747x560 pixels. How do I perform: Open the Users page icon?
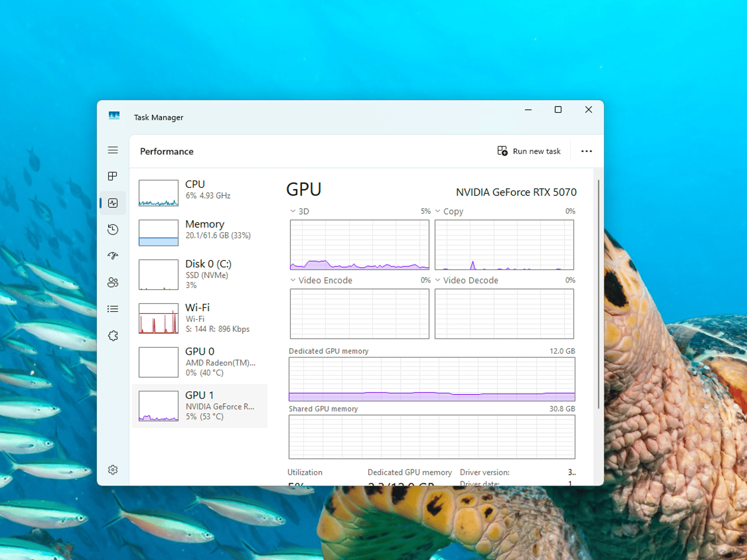pyautogui.click(x=113, y=283)
